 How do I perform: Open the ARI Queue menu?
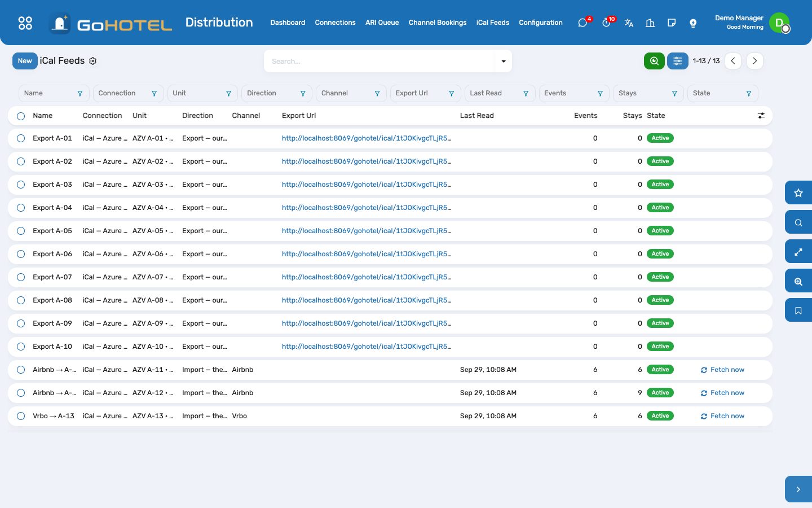click(382, 23)
